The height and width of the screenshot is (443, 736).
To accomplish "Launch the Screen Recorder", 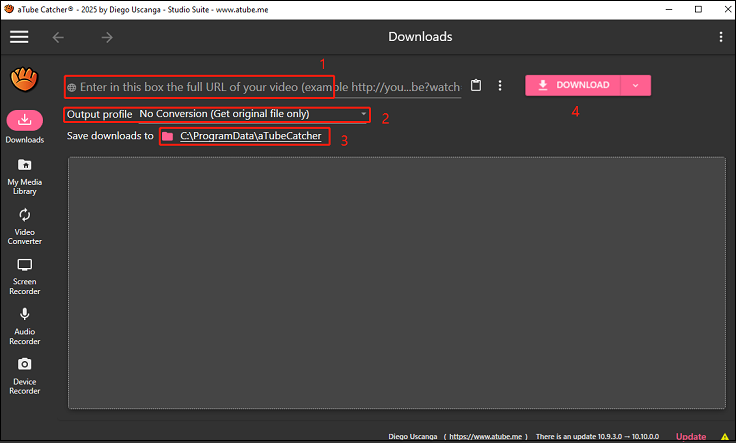I will 24,277.
